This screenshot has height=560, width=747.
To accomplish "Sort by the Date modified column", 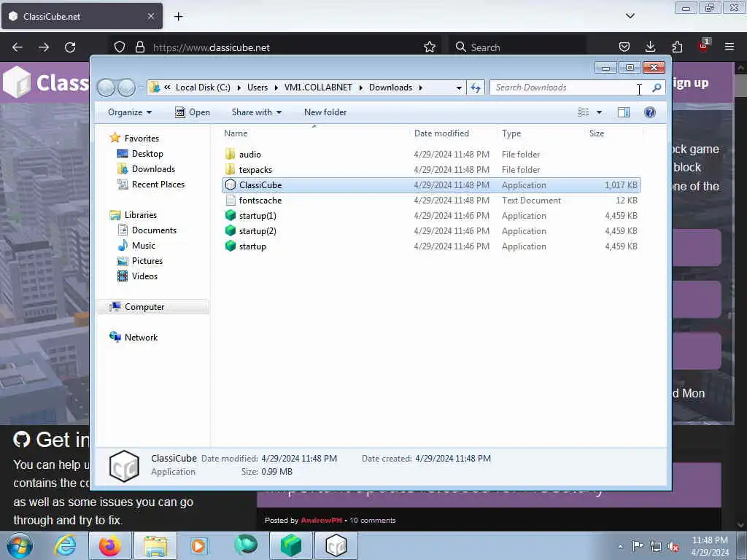I will [x=441, y=133].
